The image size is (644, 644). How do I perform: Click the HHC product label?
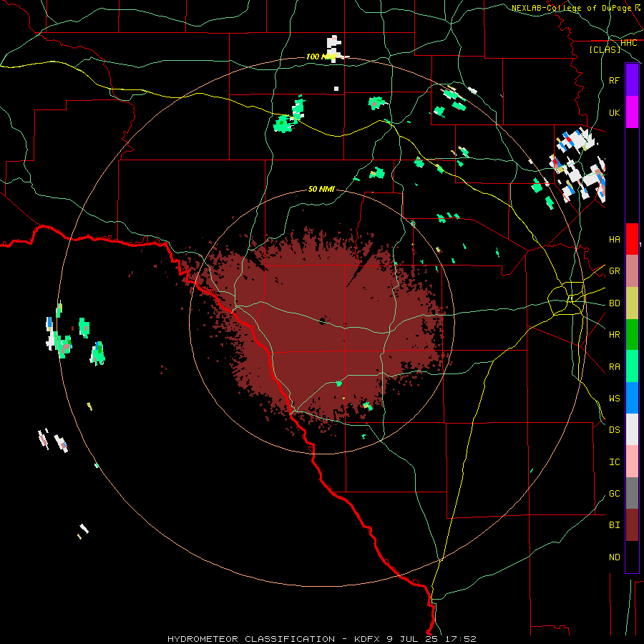(628, 43)
